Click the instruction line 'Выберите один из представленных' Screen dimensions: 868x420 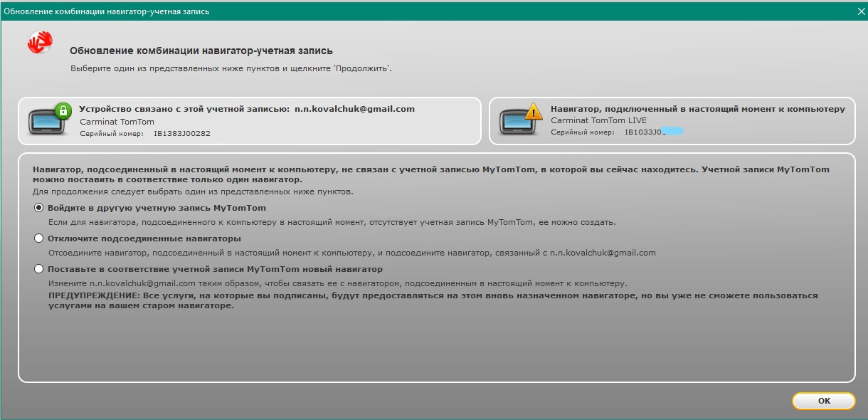[x=231, y=68]
